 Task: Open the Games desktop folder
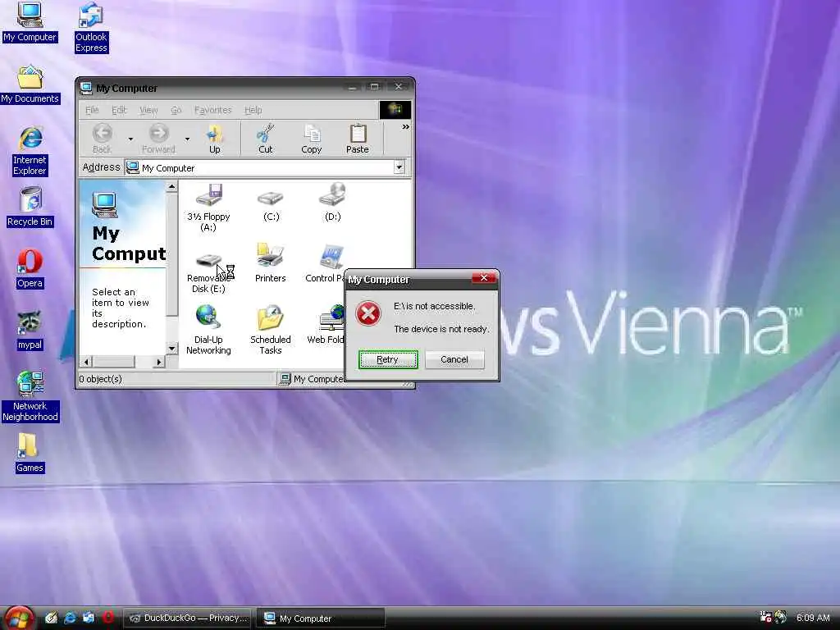[x=30, y=453]
